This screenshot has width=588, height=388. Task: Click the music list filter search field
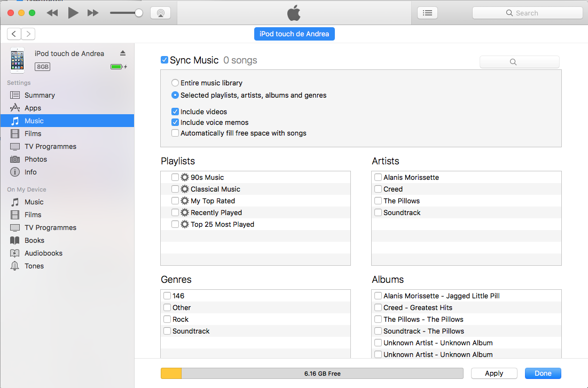[x=520, y=62]
